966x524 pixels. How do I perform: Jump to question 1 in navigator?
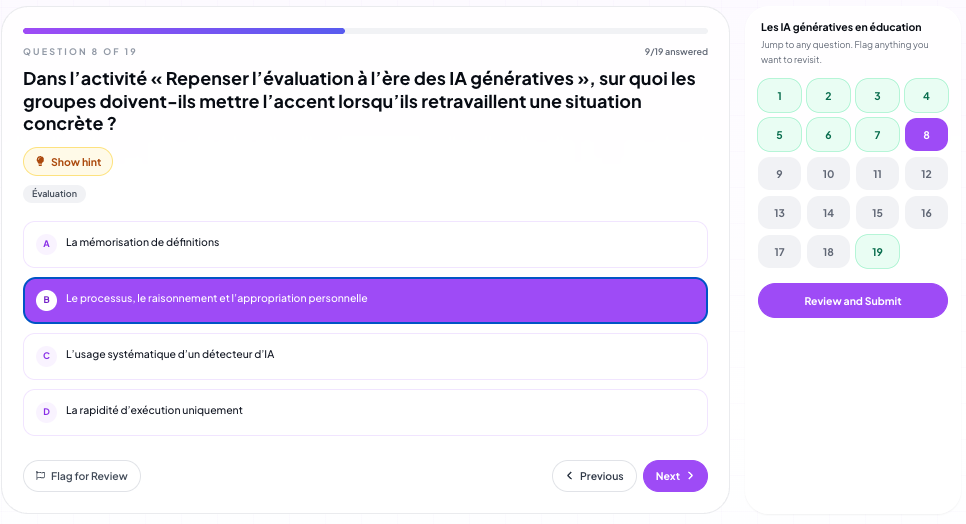click(779, 95)
